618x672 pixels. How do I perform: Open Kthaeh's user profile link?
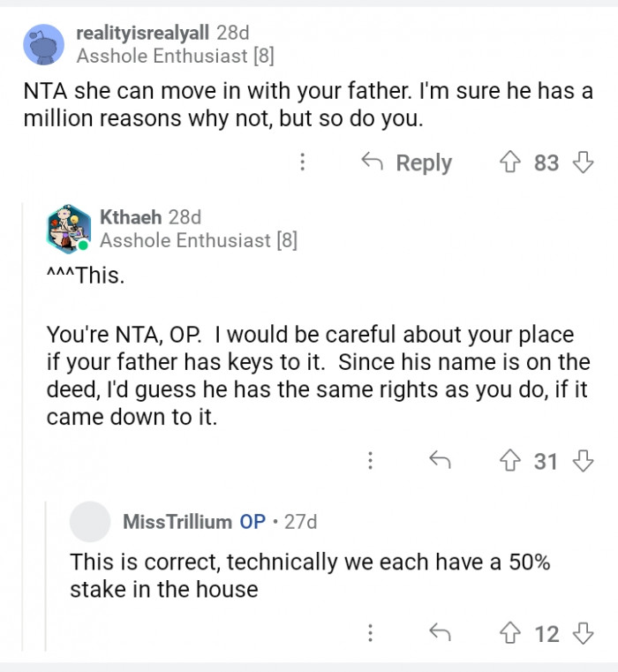click(x=131, y=216)
